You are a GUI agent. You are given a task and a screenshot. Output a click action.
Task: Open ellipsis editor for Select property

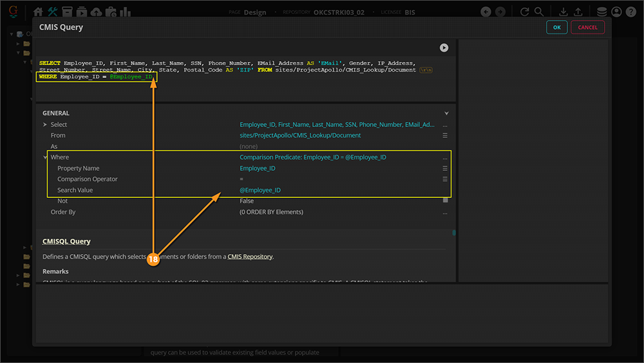coord(444,124)
